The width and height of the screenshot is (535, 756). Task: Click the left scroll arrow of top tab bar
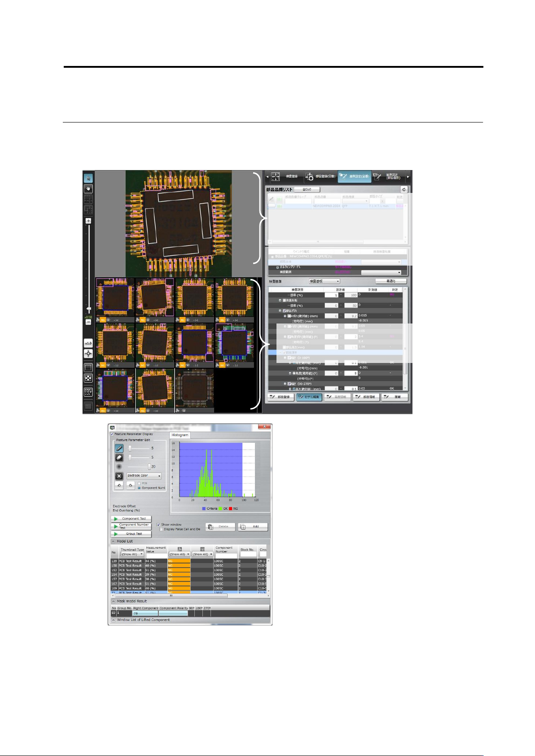267,176
